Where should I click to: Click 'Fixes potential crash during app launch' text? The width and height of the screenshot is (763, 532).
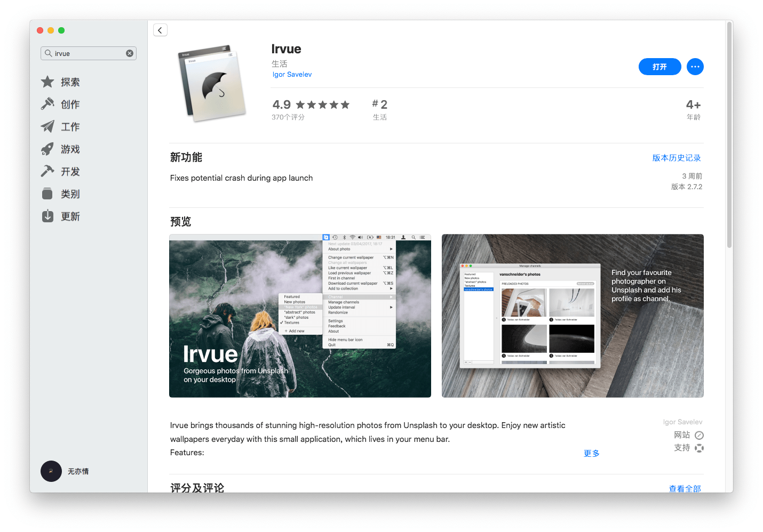[241, 178]
